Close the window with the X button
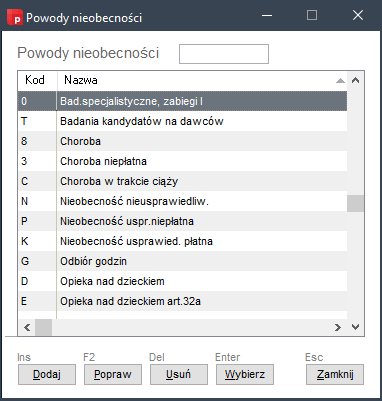382x401 pixels. click(358, 15)
